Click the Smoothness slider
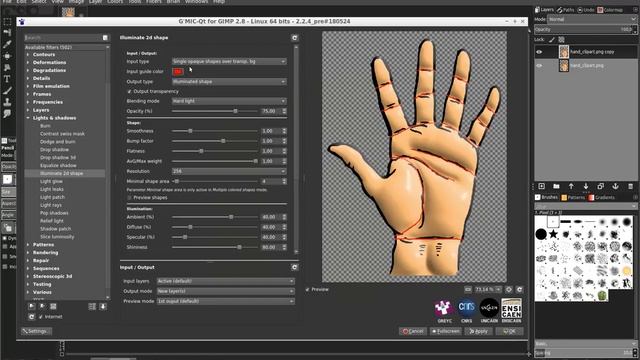The height and width of the screenshot is (360, 640). (215, 131)
